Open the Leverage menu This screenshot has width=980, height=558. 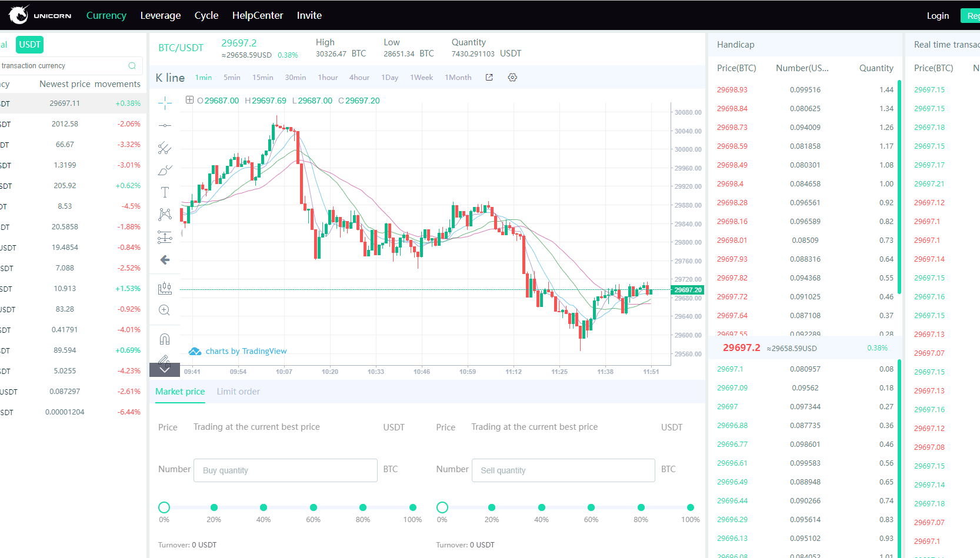click(160, 15)
